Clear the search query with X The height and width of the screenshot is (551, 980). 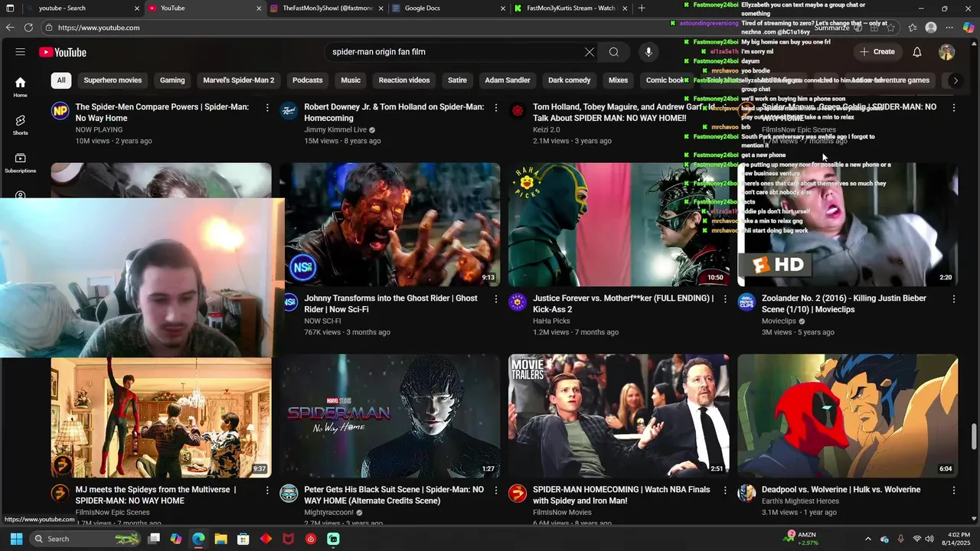[590, 52]
